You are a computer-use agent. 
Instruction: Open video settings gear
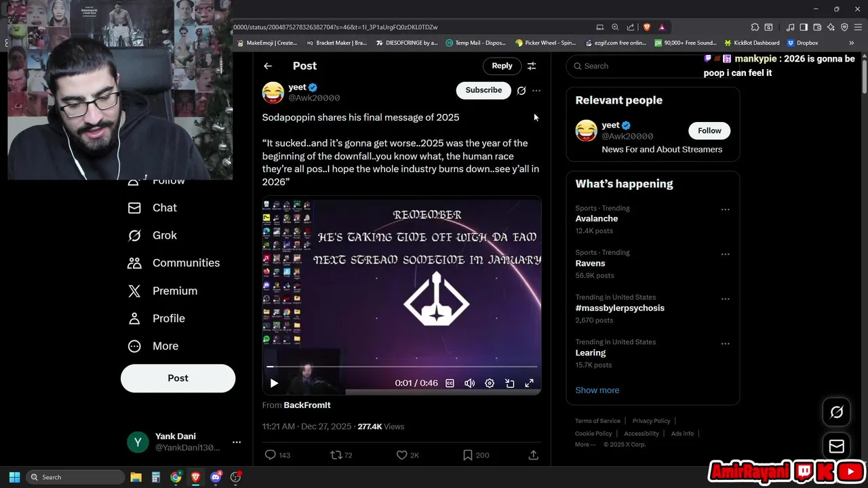(490, 383)
